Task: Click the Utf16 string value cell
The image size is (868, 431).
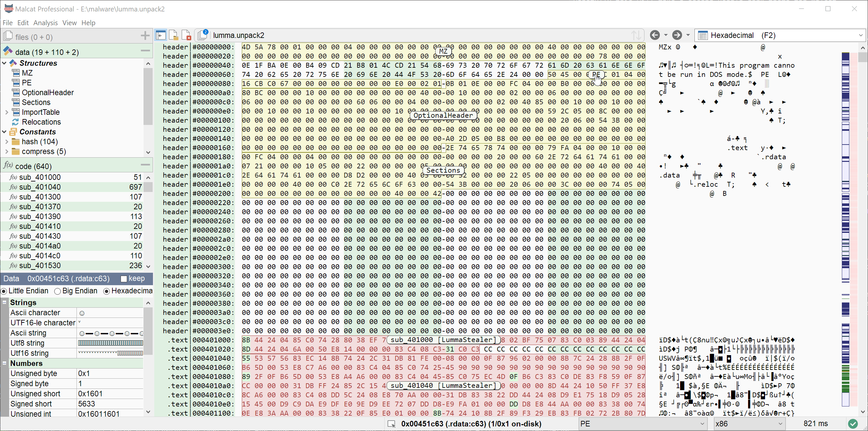Action: point(110,353)
